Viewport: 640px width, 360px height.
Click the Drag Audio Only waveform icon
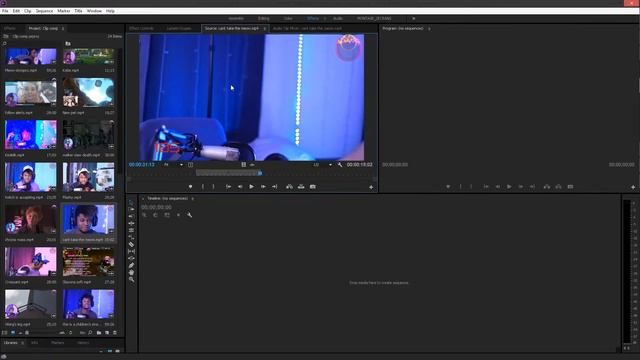(x=252, y=164)
